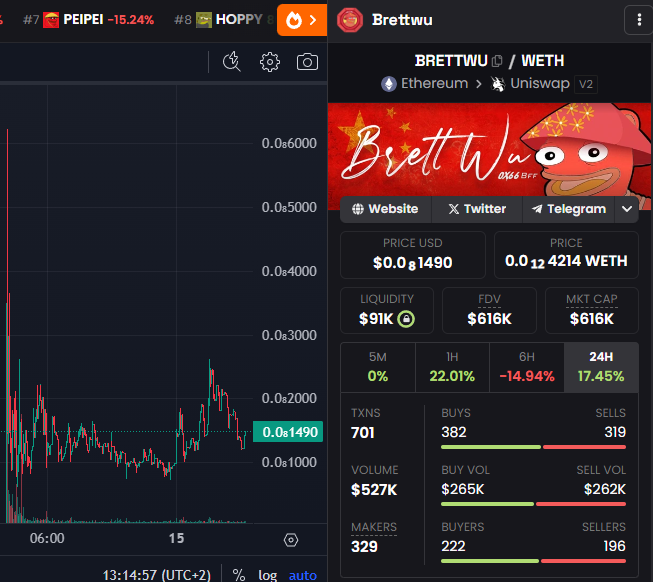Open the trending fire button

point(302,20)
